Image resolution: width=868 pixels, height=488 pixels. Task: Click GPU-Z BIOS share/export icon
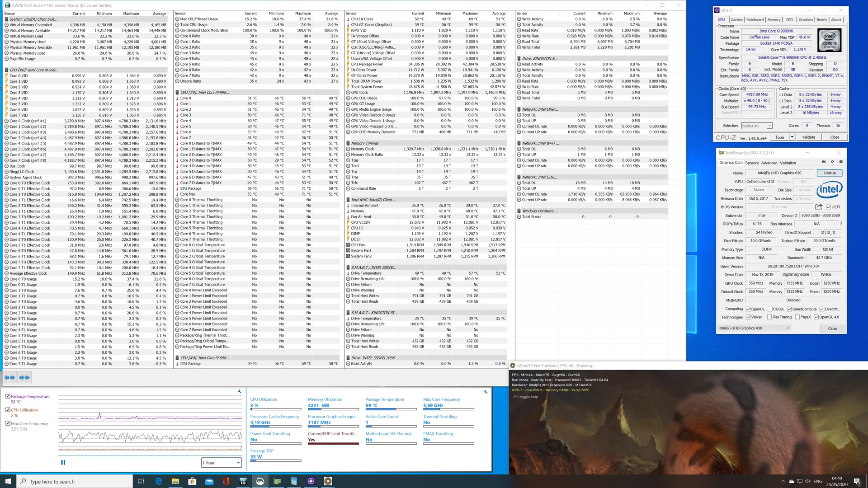point(819,206)
